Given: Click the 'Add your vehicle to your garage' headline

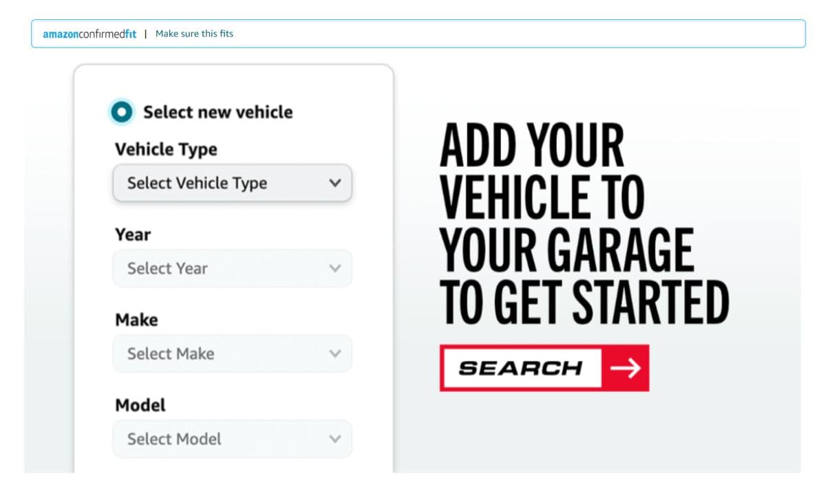Looking at the screenshot, I should tap(583, 225).
